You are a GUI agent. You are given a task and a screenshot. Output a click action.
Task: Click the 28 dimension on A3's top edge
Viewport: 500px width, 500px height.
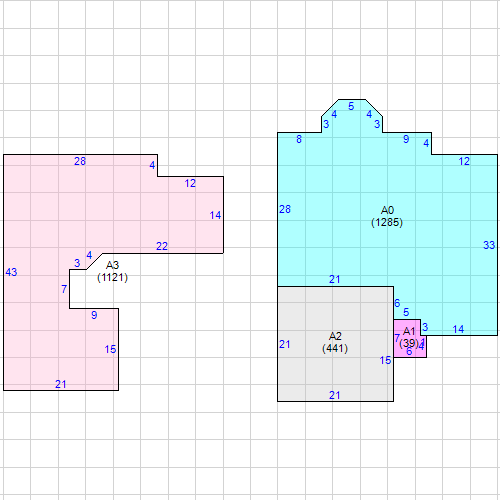80,161
